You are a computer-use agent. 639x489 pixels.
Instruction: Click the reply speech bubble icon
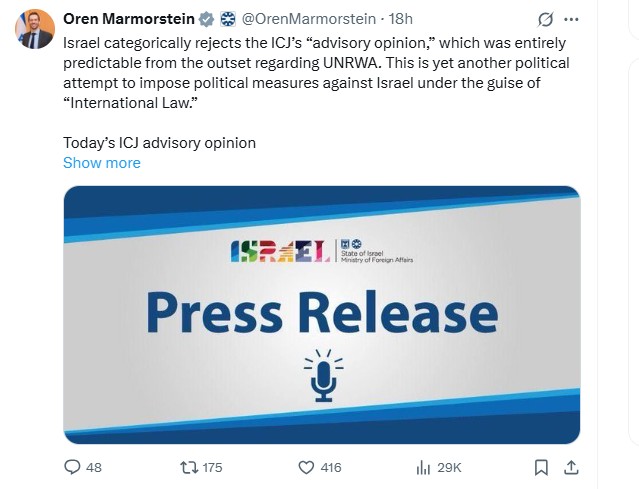coord(71,467)
